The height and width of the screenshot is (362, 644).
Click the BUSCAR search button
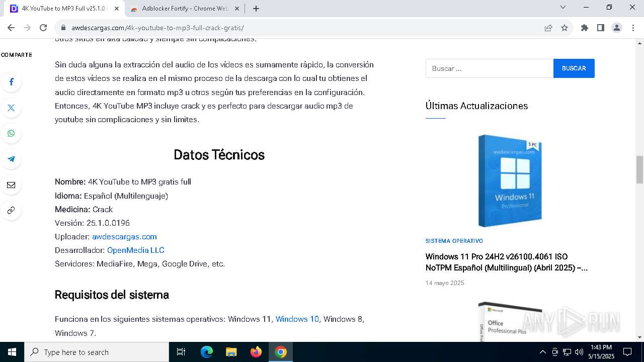click(574, 68)
